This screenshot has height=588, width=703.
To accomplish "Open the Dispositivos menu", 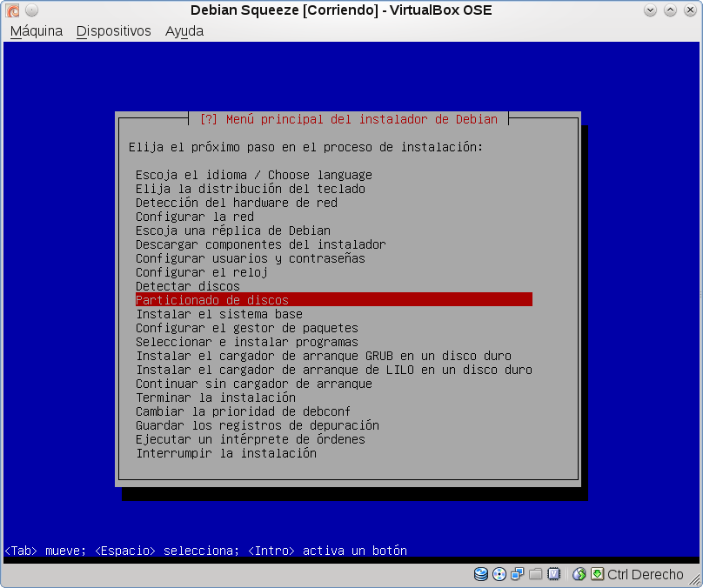I will tap(113, 31).
